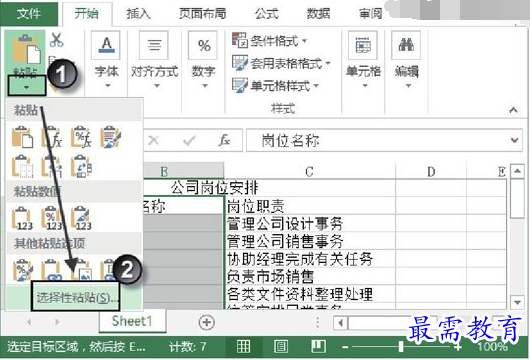Switch to the 插入 insert tab
The height and width of the screenshot is (360, 530).
138,14
